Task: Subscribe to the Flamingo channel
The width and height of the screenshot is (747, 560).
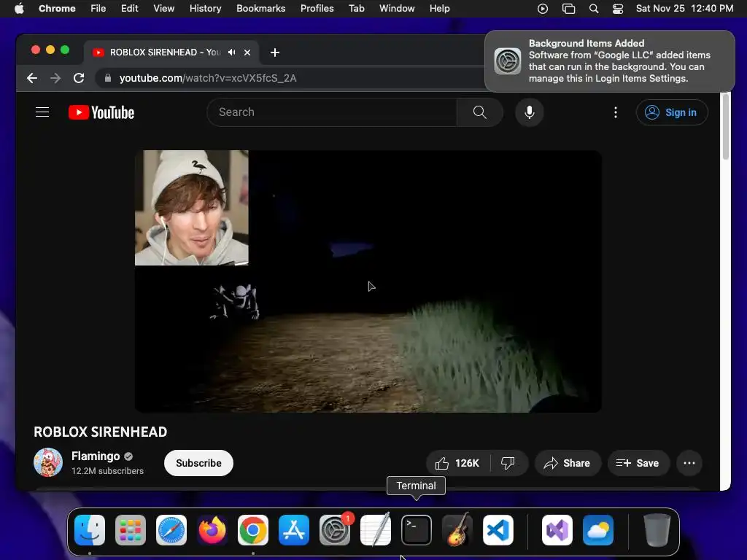Action: coord(198,463)
